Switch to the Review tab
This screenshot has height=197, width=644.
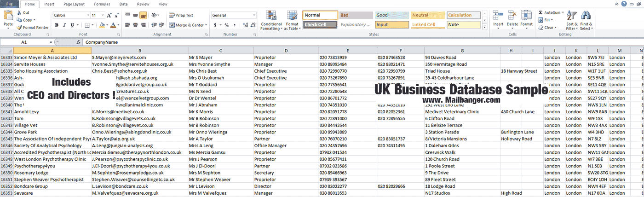(143, 4)
